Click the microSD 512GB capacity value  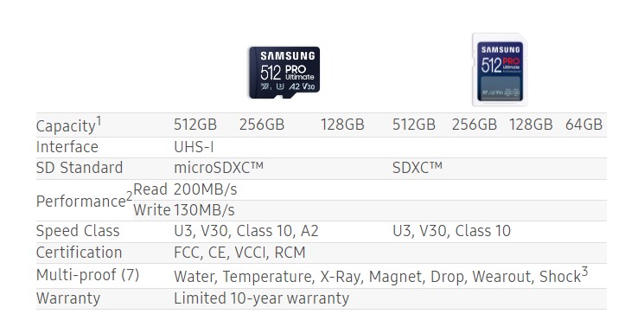[x=195, y=125]
